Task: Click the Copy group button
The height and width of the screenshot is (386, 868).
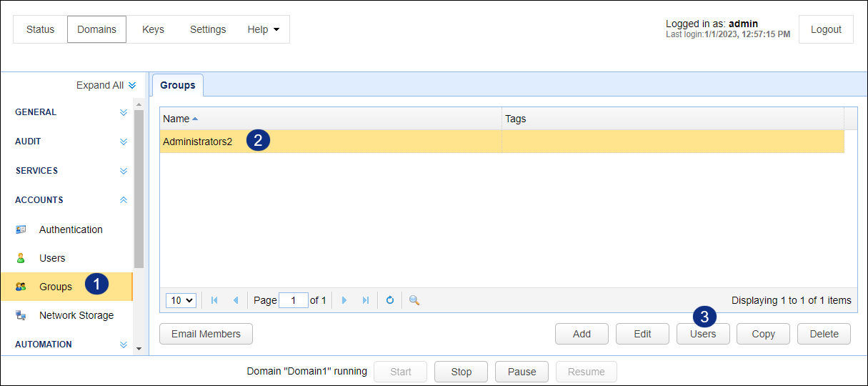Action: point(764,334)
